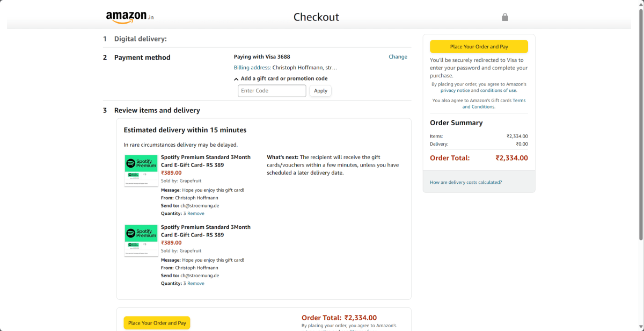The width and height of the screenshot is (644, 331).
Task: Collapse the gift card or promotion code section
Action: [237, 78]
